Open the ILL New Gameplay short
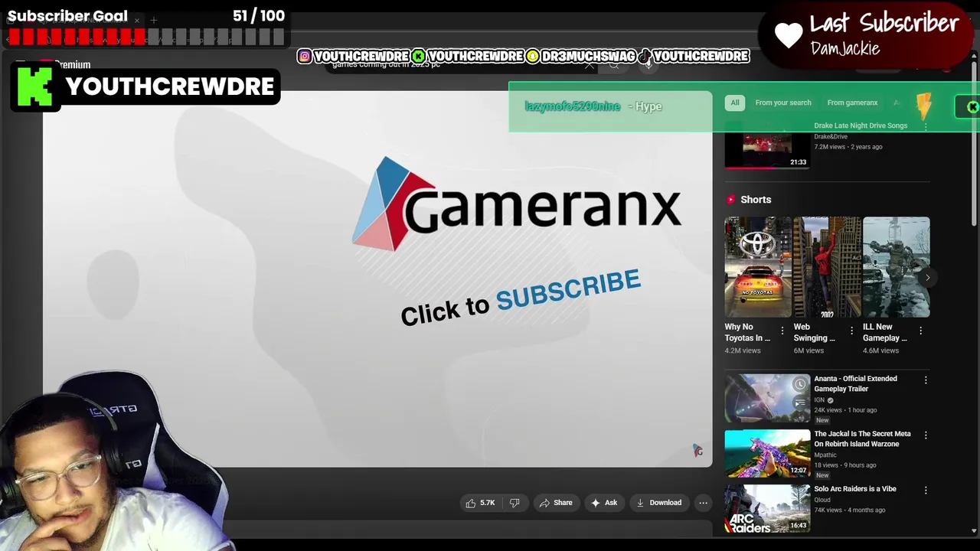The image size is (980, 551). [896, 267]
